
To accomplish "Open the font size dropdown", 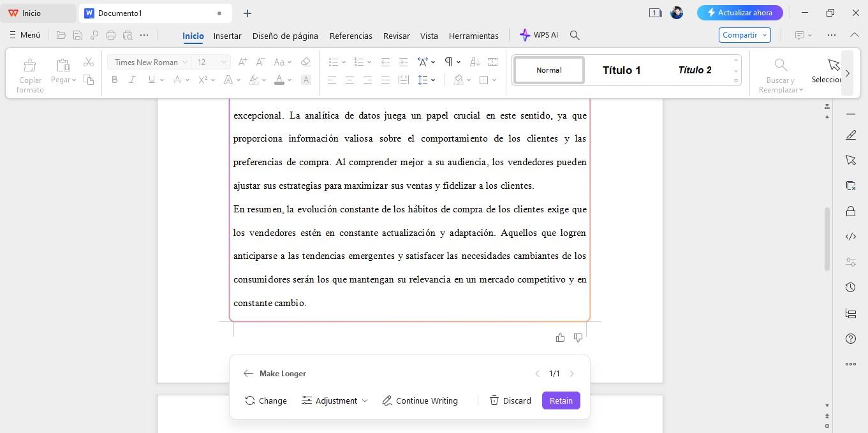I will (x=223, y=62).
